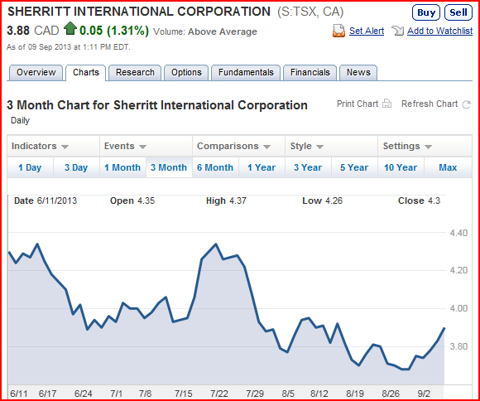
Task: Click the Sherritt International Corporation heading
Action: tap(139, 12)
